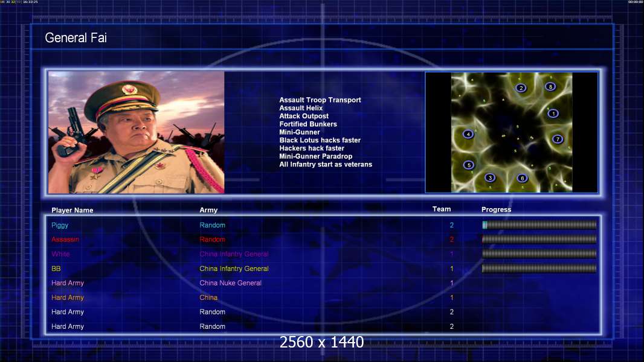Click the orange China army cell
Screen dimensions: 644x362
[x=208, y=297]
